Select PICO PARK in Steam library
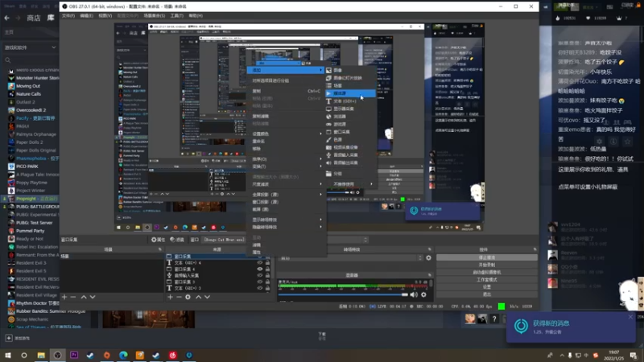The width and height of the screenshot is (644, 362). click(27, 167)
